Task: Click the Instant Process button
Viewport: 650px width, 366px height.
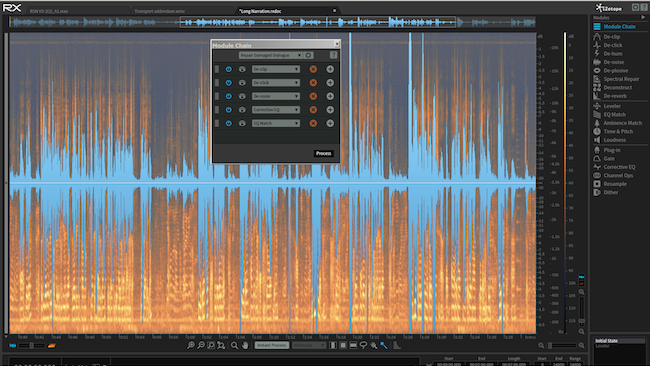Action: click(272, 345)
